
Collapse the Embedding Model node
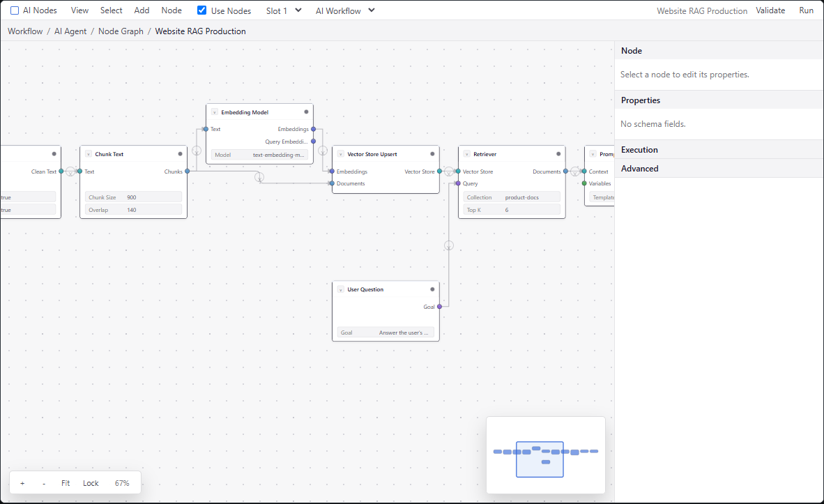tap(215, 112)
